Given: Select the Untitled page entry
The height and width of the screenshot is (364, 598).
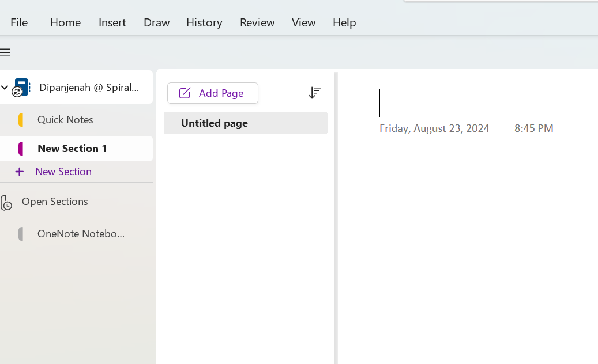Looking at the screenshot, I should pyautogui.click(x=246, y=123).
